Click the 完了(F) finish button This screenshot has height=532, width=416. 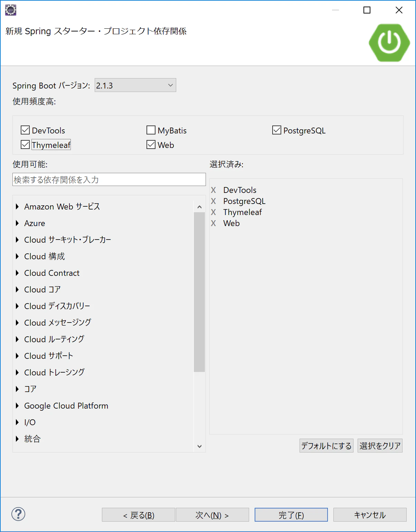click(x=291, y=515)
